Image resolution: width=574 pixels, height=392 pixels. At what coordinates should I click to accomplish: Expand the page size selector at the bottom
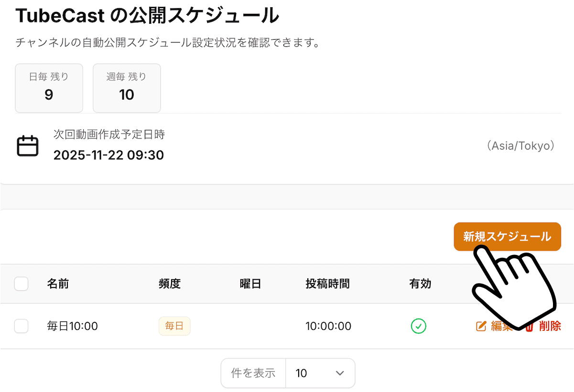click(x=320, y=373)
